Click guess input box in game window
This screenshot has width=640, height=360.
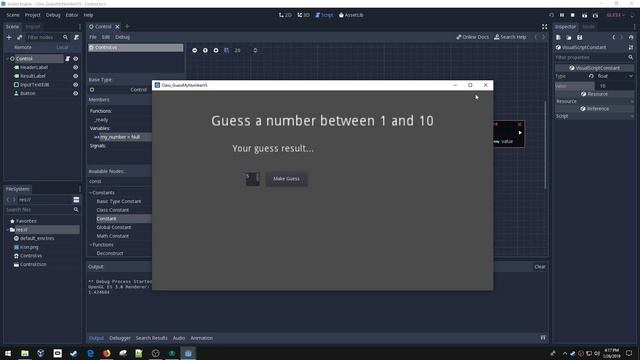pyautogui.click(x=253, y=179)
